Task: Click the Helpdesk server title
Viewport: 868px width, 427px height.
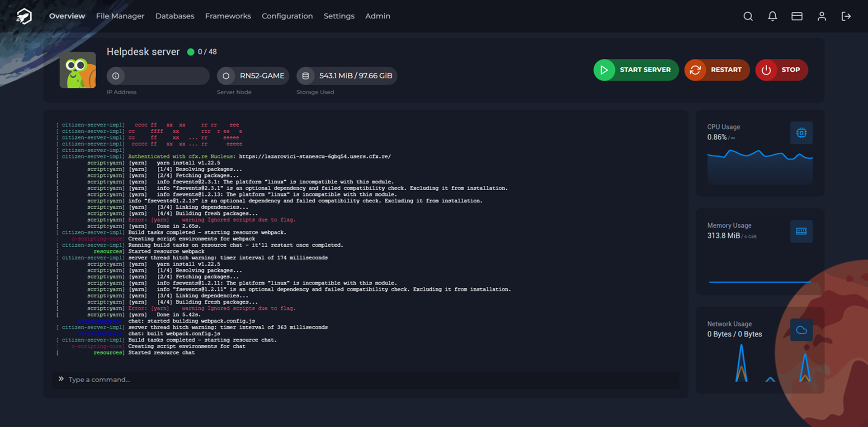Action: point(143,52)
